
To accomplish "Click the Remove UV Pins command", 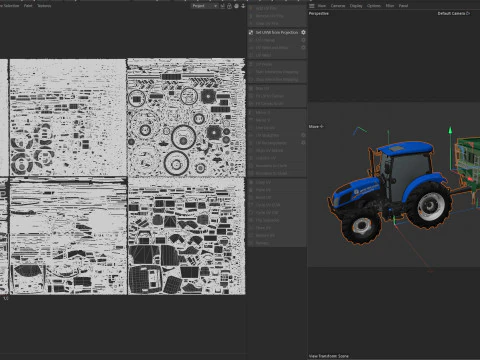I will tap(269, 16).
